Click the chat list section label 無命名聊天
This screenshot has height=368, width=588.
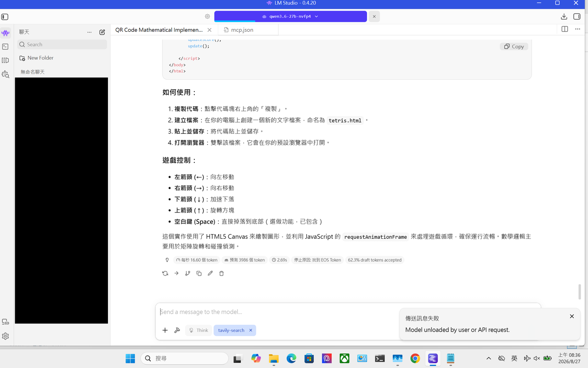tap(33, 72)
